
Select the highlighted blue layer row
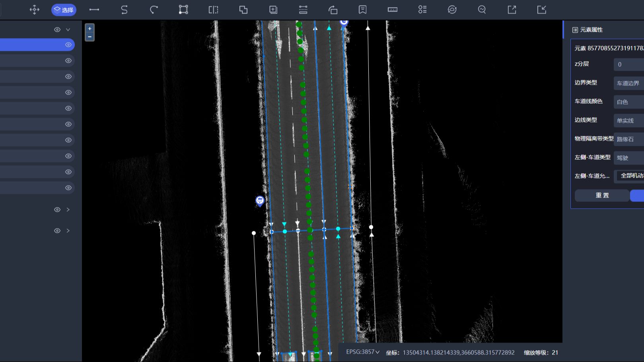37,45
